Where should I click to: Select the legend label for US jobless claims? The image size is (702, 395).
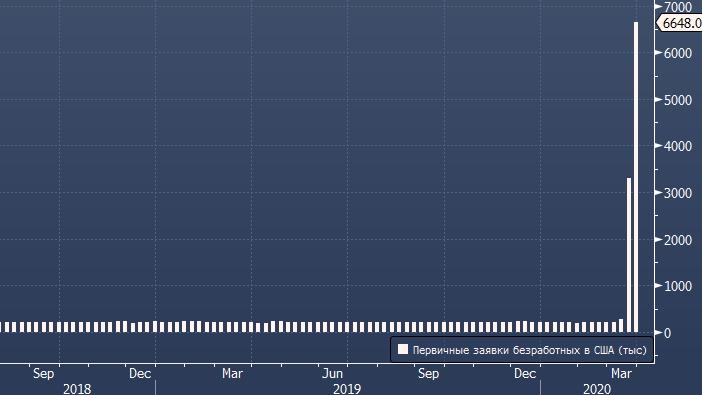click(529, 350)
